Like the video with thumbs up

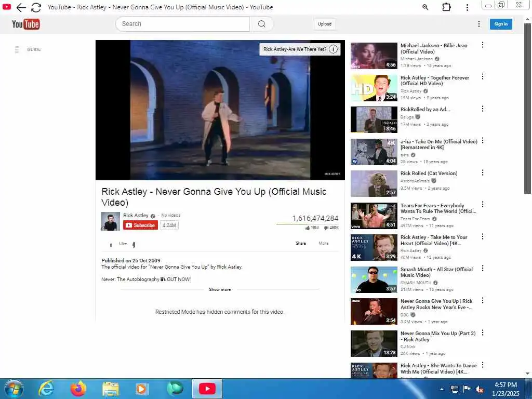(111, 245)
